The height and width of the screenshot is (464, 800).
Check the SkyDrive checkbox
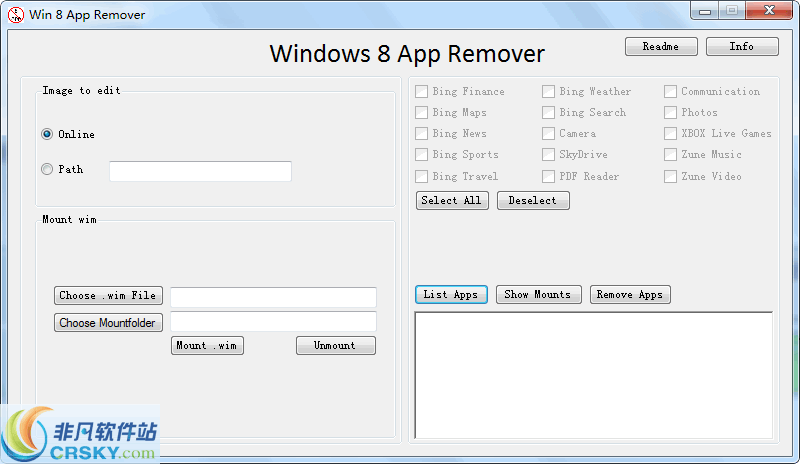(548, 154)
